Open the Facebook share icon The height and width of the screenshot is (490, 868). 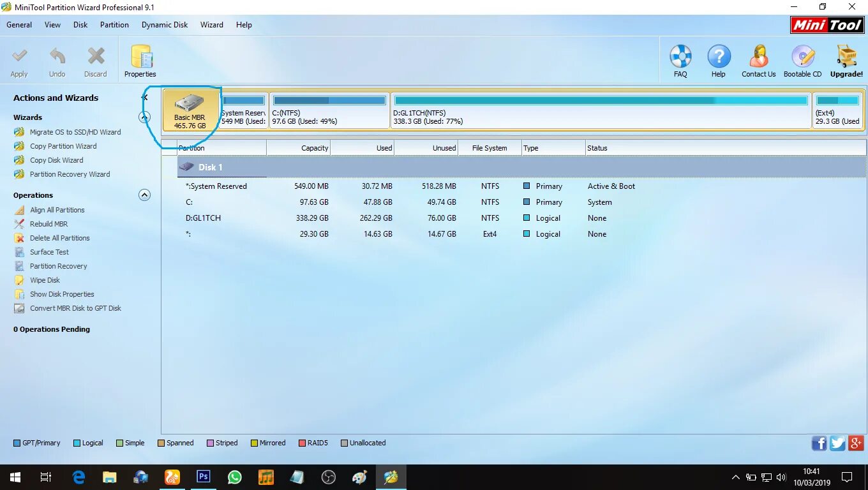[819, 443]
